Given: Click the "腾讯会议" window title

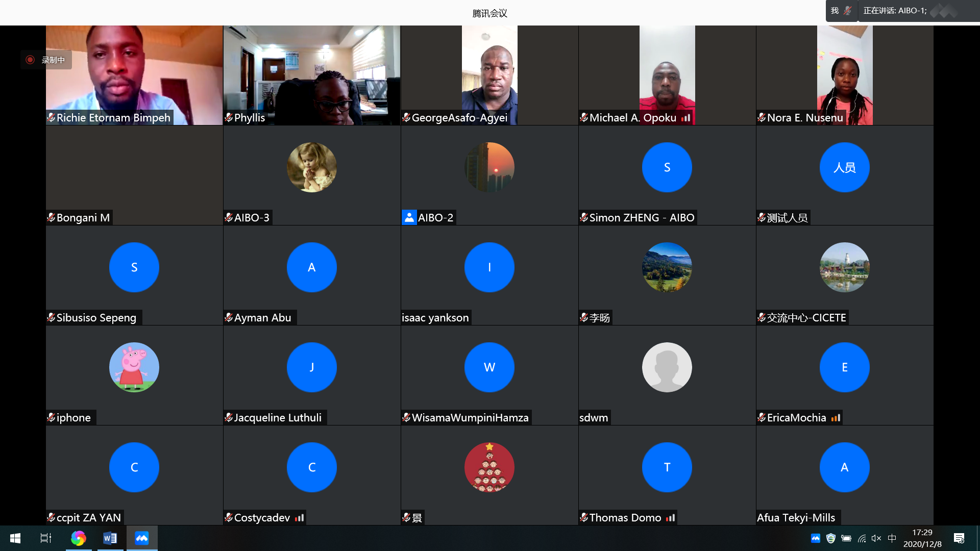Looking at the screenshot, I should coord(489,13).
